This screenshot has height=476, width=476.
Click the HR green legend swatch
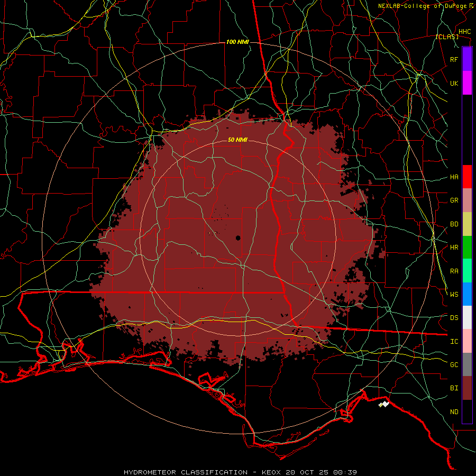point(467,248)
